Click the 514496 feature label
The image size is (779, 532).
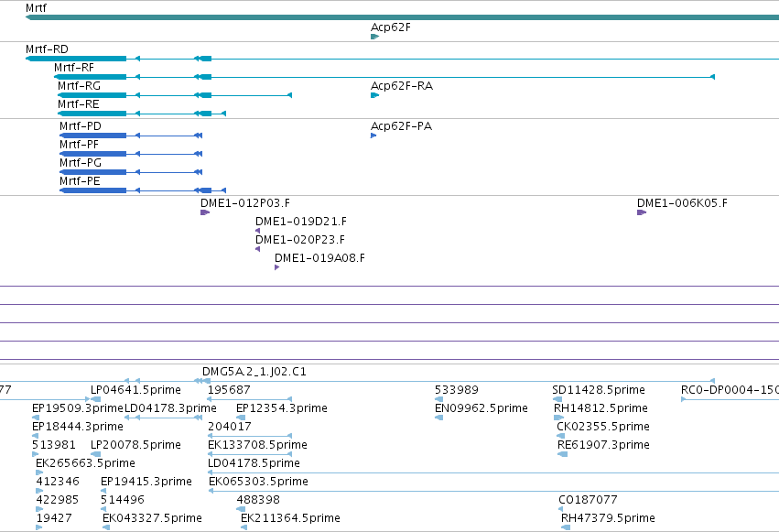pos(123,500)
